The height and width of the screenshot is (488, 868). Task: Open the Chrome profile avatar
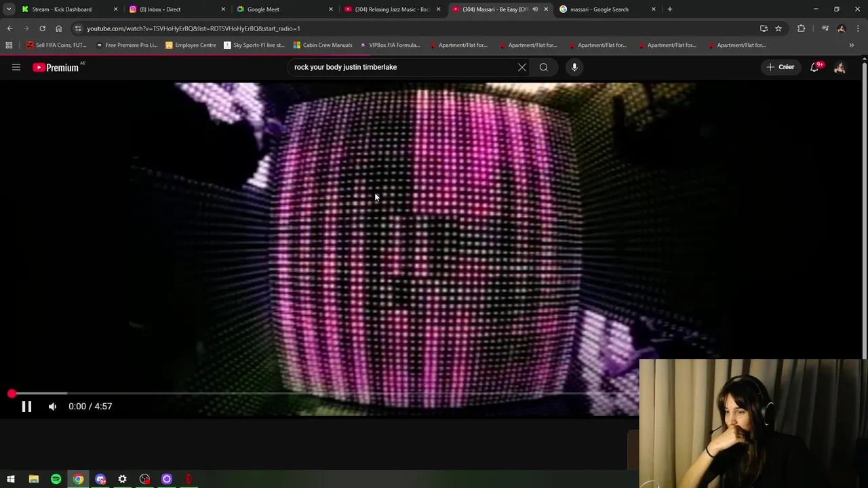coord(842,28)
